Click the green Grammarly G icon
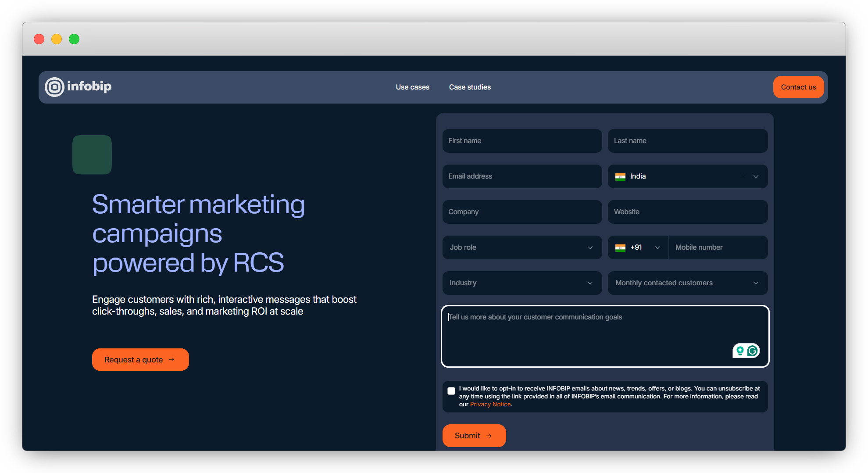This screenshot has height=473, width=868. click(x=753, y=351)
